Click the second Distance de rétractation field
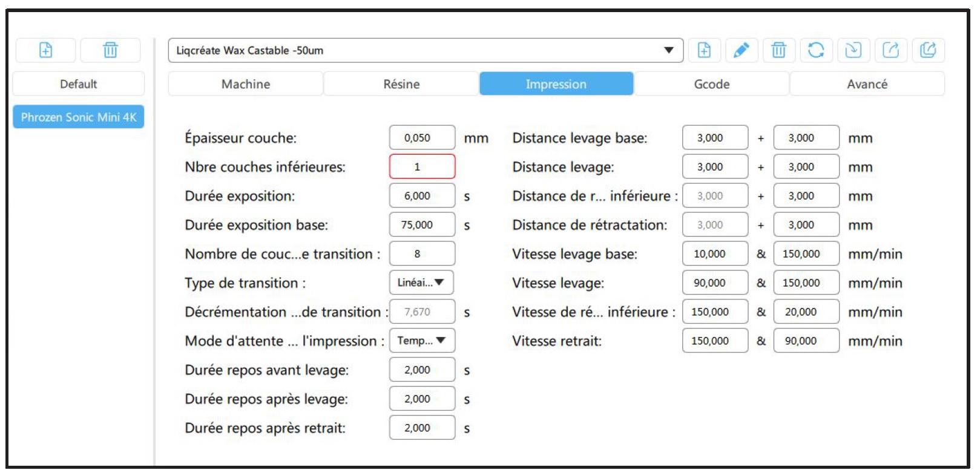 (x=806, y=224)
